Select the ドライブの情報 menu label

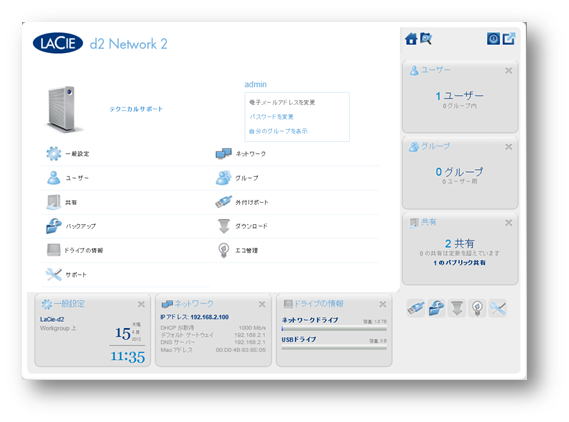point(83,250)
